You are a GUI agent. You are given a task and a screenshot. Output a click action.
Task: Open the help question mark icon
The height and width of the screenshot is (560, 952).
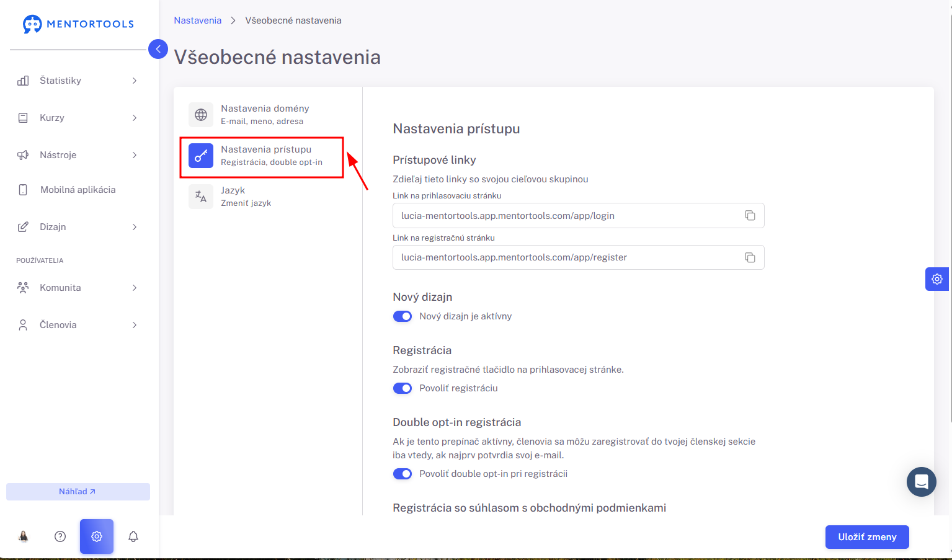[x=60, y=536]
